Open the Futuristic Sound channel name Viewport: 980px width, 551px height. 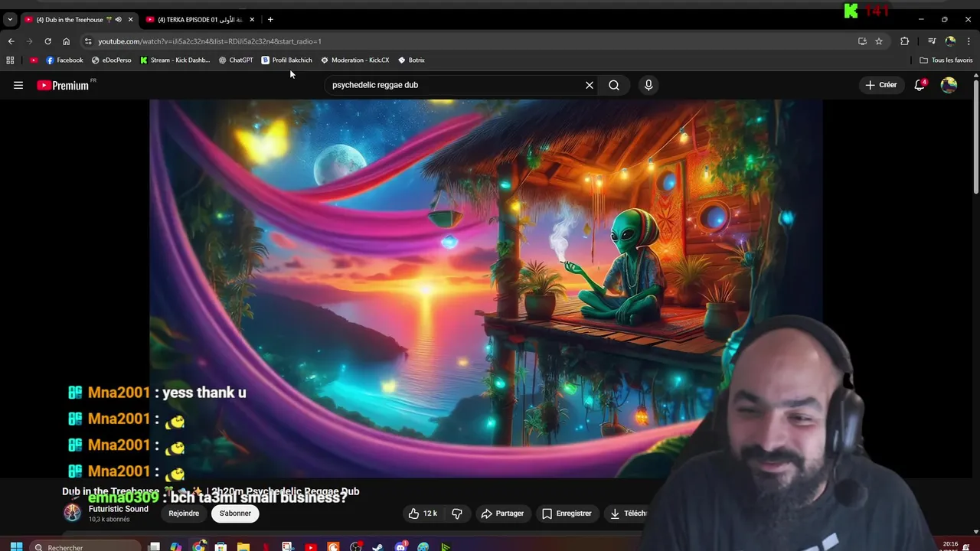(118, 509)
